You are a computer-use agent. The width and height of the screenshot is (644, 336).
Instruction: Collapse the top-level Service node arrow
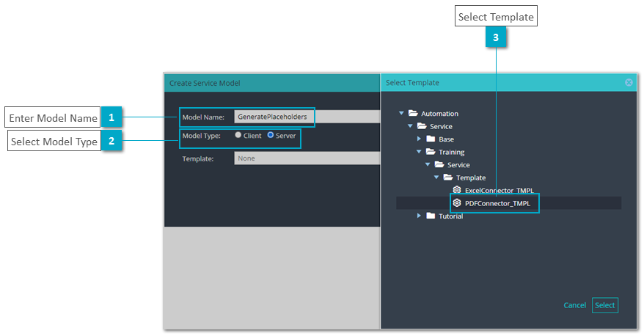[410, 126]
